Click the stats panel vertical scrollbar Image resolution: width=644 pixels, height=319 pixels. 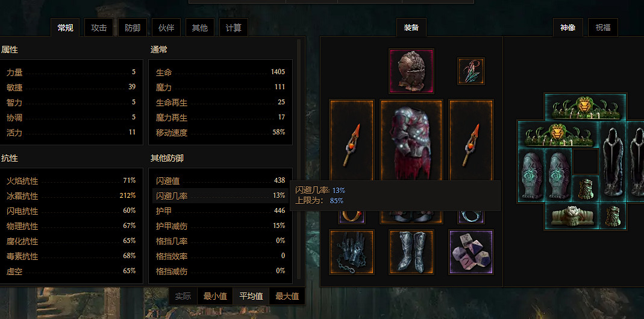[299, 159]
